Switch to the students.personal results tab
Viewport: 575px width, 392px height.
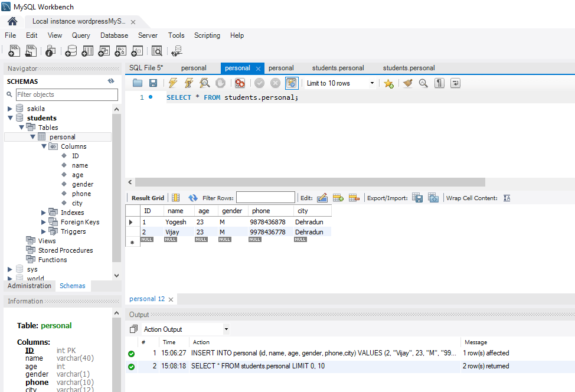click(338, 67)
